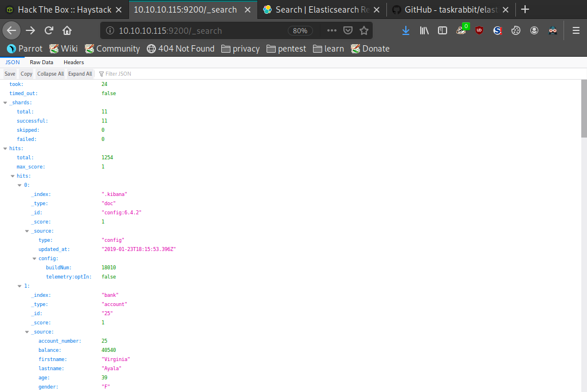Collapse the _shards node
This screenshot has height=392, width=587.
coord(5,103)
